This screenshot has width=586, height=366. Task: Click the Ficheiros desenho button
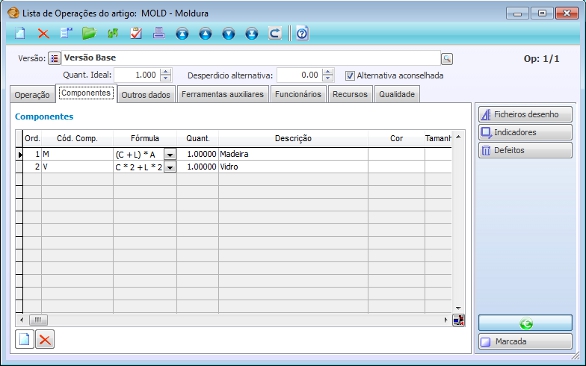coord(525,114)
